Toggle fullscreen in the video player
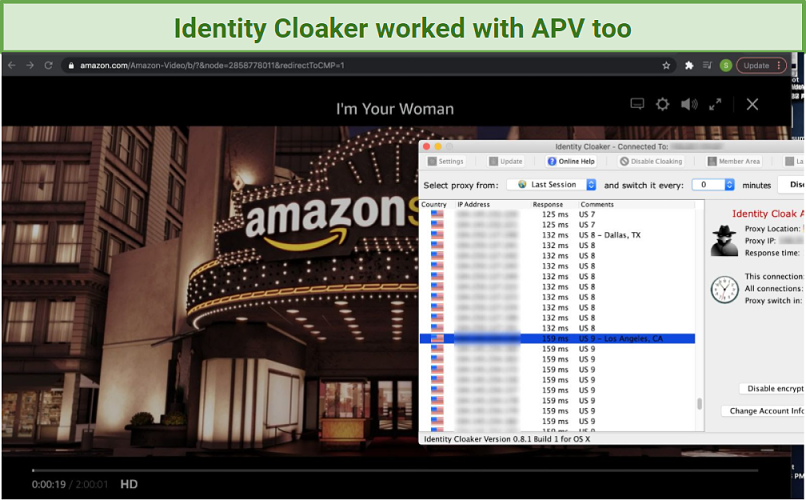Screen dimensions: 806x500 [715, 104]
